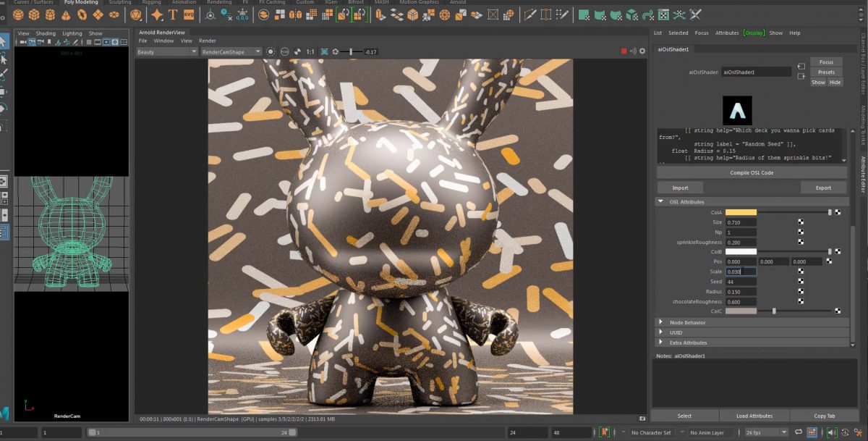Viewport: 868px width, 441px height.
Task: Toggle region rendering in the RenderView toolbar
Action: point(324,51)
